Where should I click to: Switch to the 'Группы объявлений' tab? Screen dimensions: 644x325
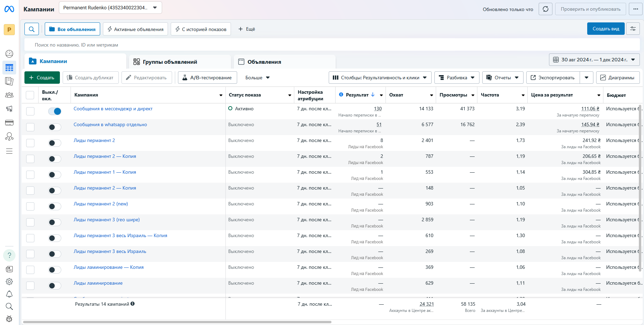point(170,62)
